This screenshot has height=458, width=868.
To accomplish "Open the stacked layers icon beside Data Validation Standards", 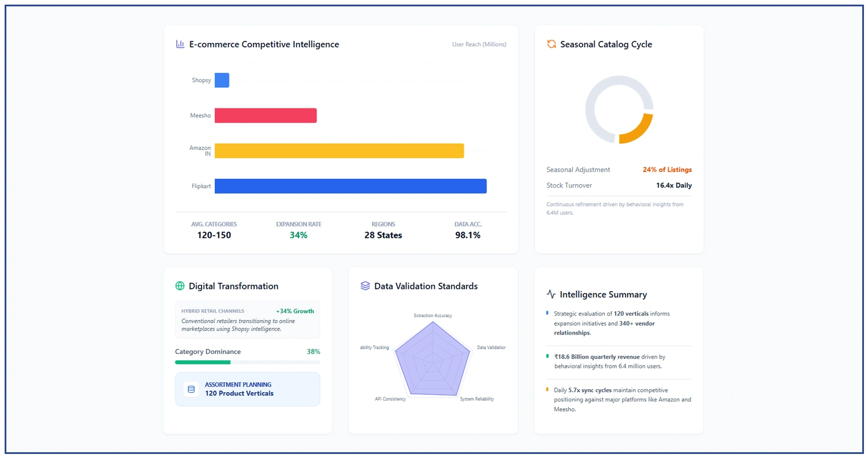I will pos(365,286).
